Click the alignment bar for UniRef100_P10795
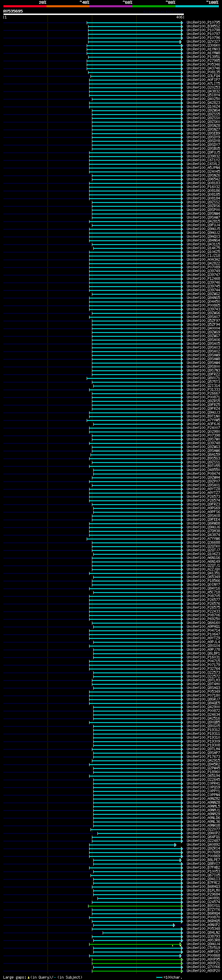The image size is (222, 980). [x=135, y=23]
